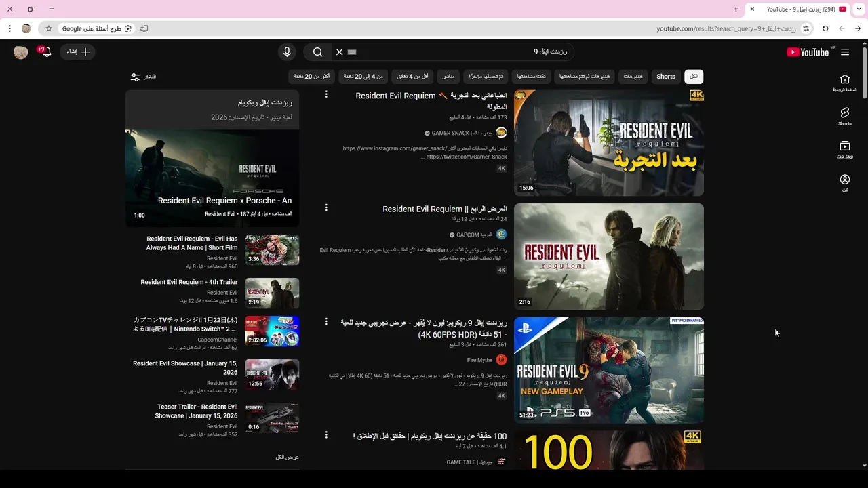Click the إنشاء create button
868x488 pixels.
pyautogui.click(x=78, y=52)
